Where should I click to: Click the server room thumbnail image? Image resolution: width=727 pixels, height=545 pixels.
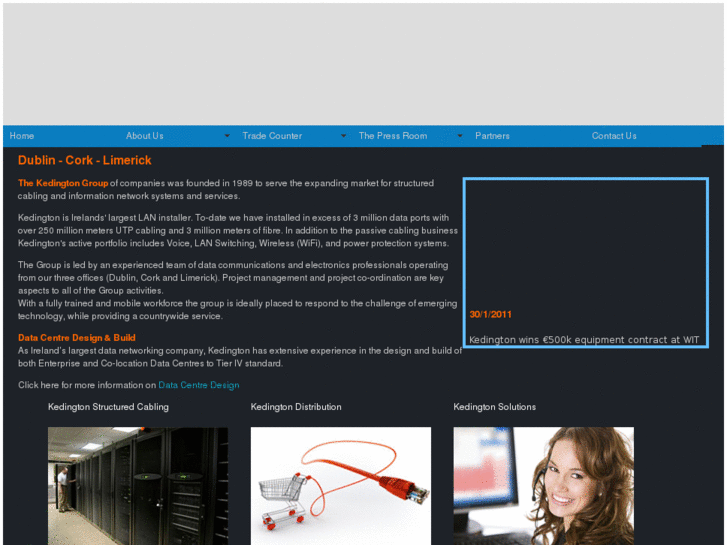tap(138, 486)
